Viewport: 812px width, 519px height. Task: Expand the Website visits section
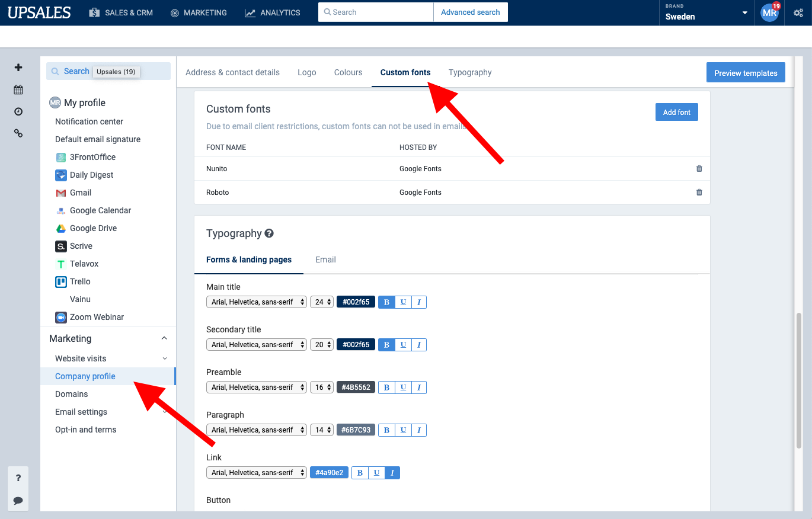164,358
